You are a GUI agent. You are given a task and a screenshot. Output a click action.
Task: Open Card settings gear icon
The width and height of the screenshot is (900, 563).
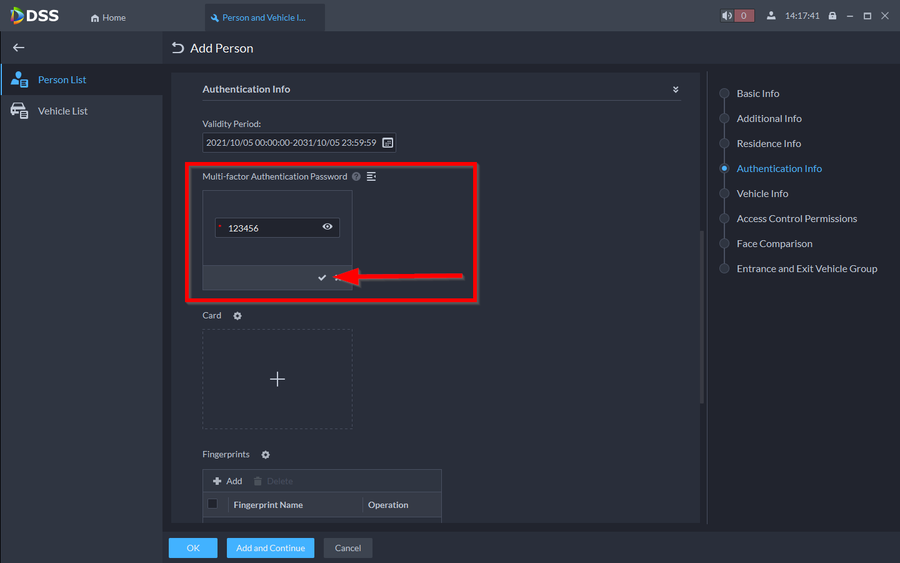[238, 316]
